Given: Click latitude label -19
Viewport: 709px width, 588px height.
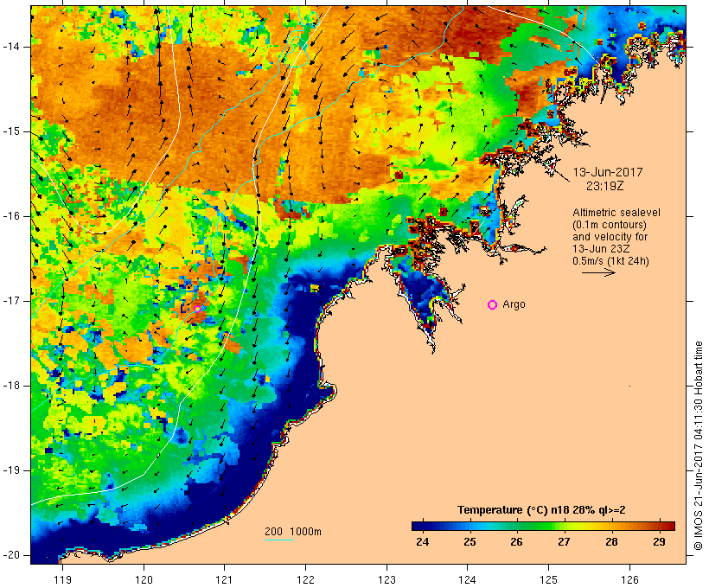Looking at the screenshot, I should pyautogui.click(x=11, y=470).
